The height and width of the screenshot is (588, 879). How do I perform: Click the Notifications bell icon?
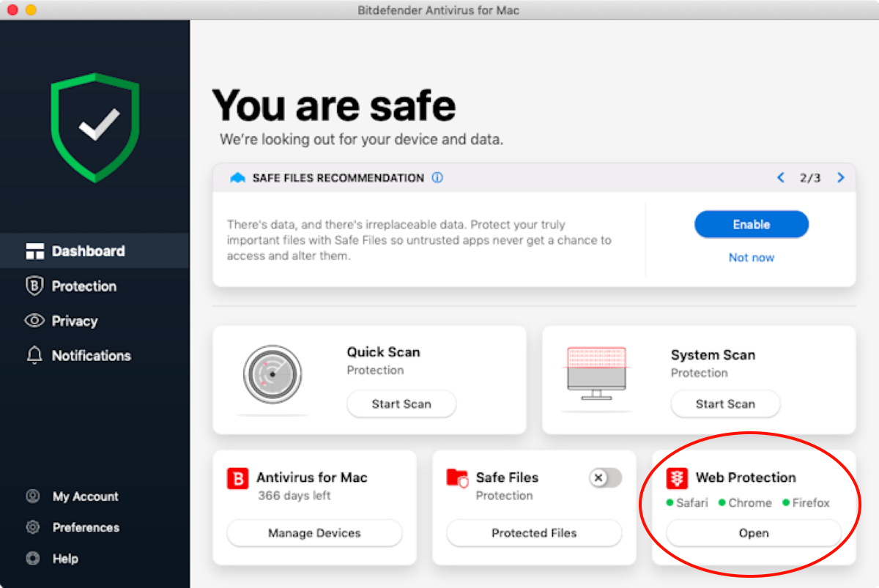[34, 356]
